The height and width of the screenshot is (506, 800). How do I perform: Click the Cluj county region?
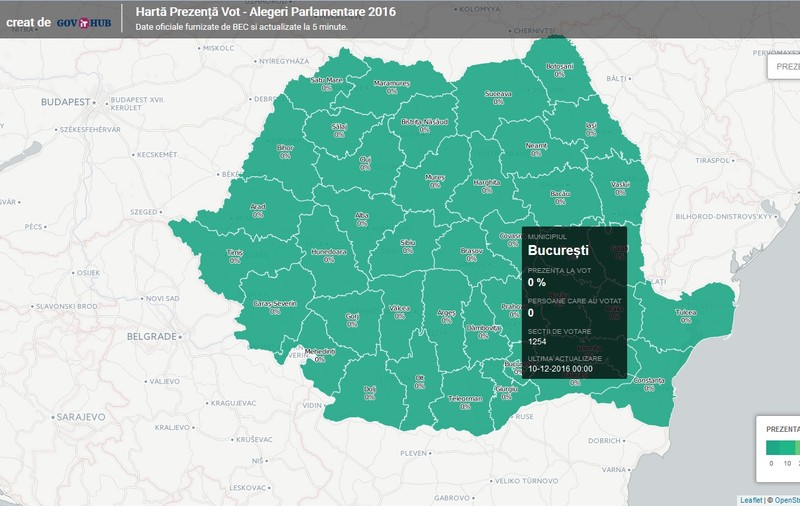click(x=365, y=163)
